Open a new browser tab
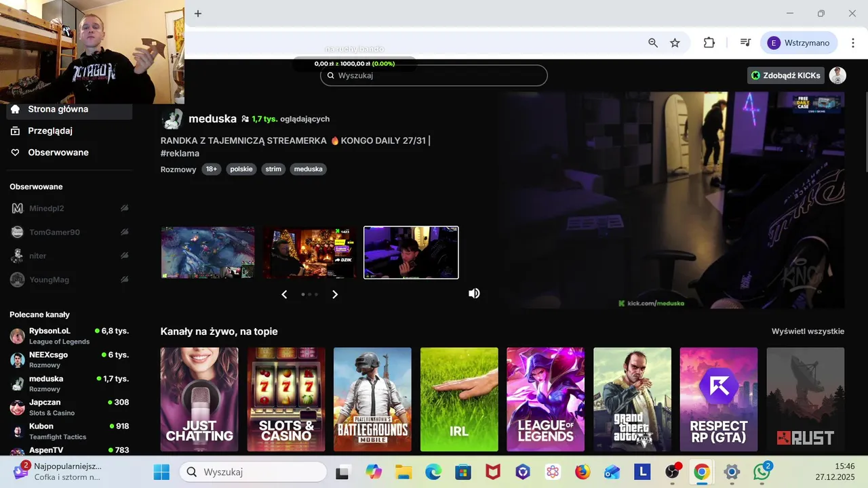The image size is (868, 488). point(198,14)
